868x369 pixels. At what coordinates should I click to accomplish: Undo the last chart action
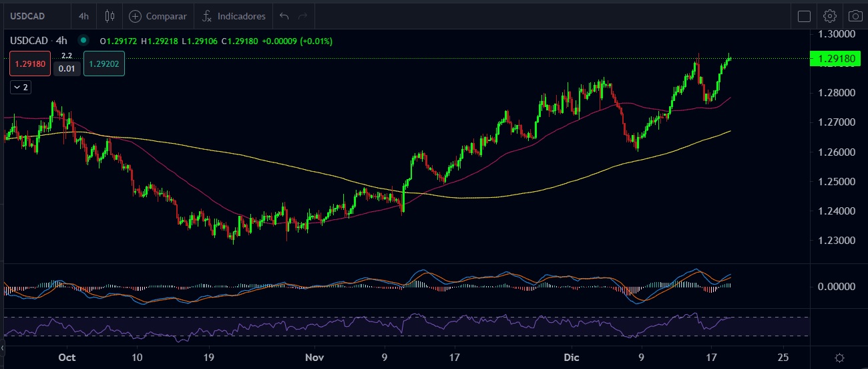tap(284, 16)
